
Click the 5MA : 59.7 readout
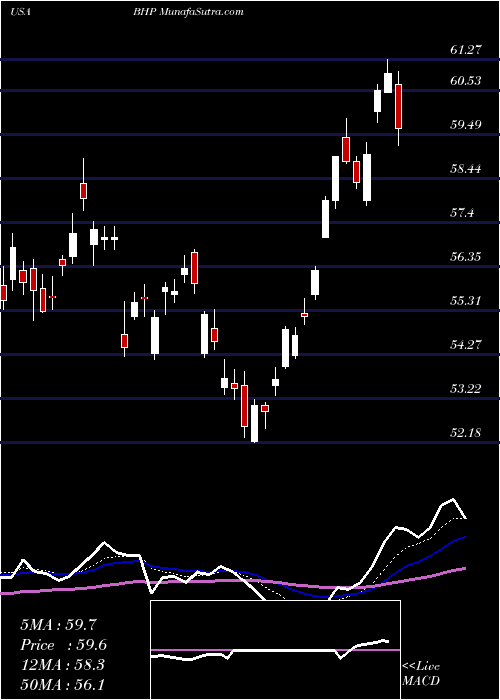(58, 625)
